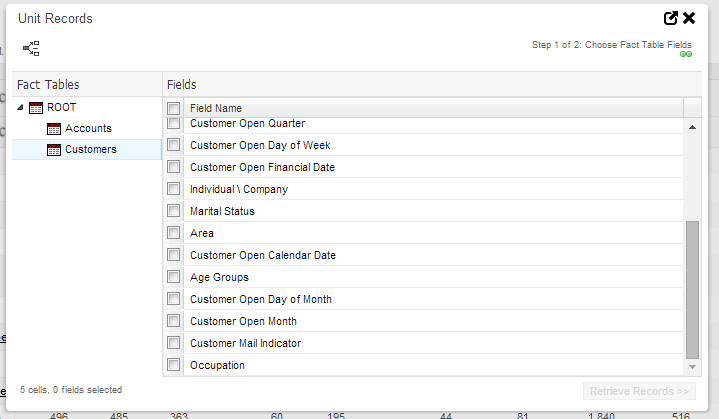
Task: Click the tree hierarchy icon in toolbar
Action: [31, 48]
